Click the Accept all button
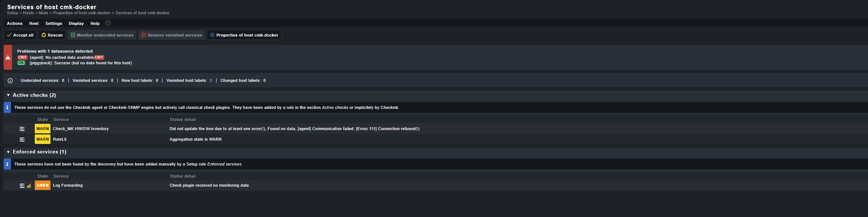 tap(20, 35)
